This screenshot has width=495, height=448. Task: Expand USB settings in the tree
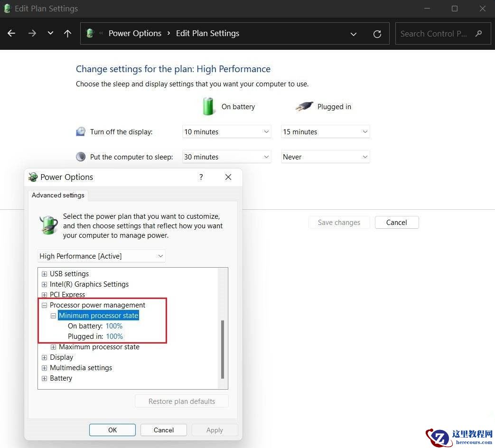pos(44,274)
